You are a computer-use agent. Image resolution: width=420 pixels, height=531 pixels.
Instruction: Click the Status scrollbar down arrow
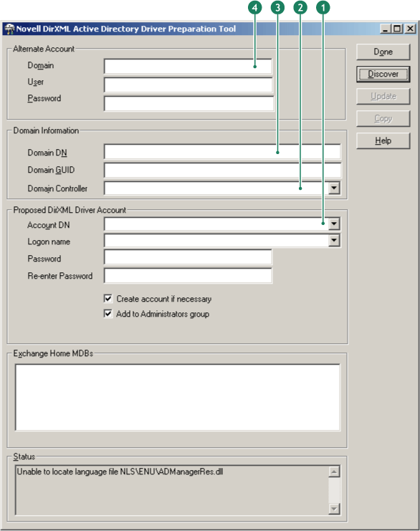pyautogui.click(x=334, y=509)
